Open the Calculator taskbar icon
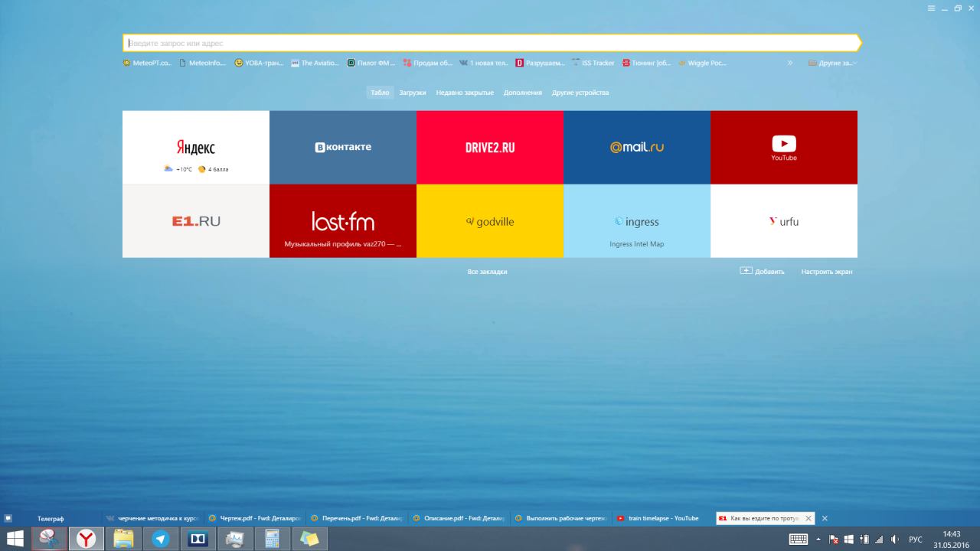 (272, 539)
